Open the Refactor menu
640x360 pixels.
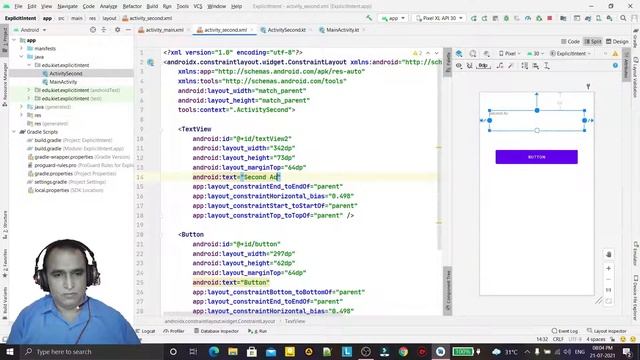click(x=132, y=7)
